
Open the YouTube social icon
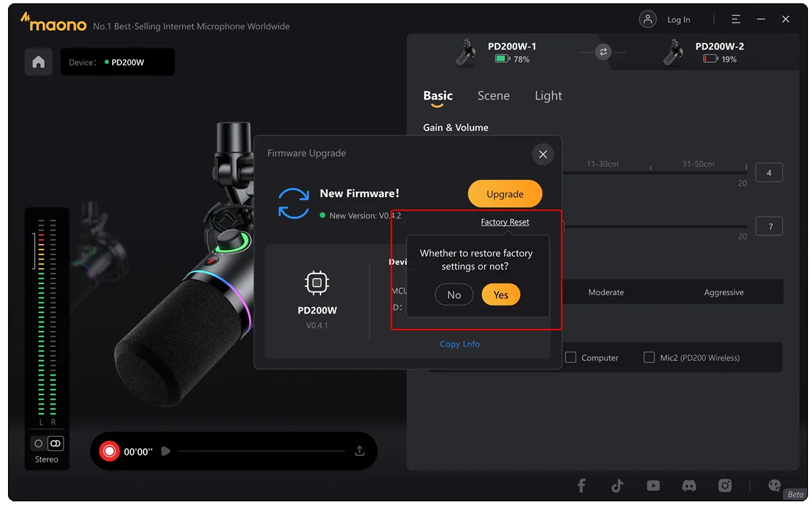[653, 486]
